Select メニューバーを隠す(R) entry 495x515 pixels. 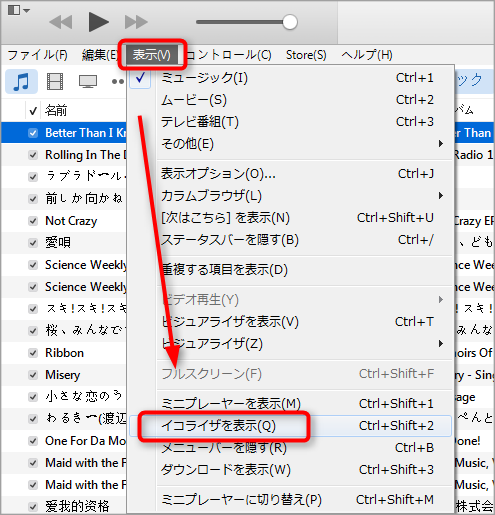coord(289,448)
